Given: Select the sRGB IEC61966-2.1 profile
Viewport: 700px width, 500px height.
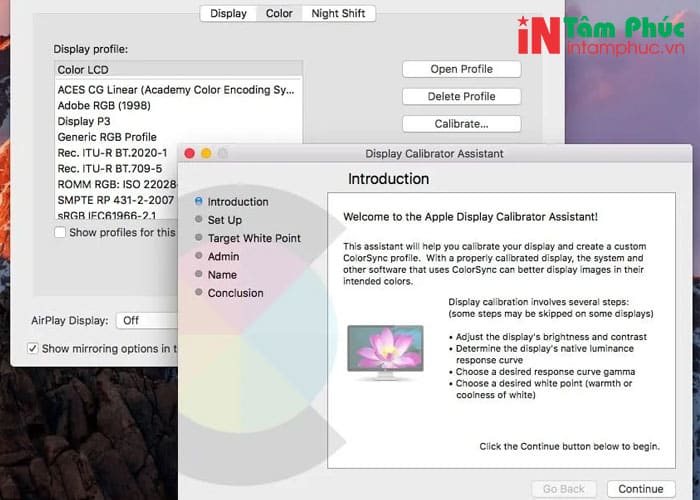Looking at the screenshot, I should click(117, 214).
